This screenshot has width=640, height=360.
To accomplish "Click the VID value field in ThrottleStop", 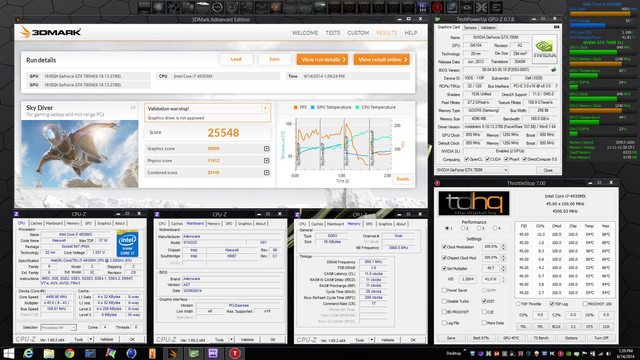I will [x=467, y=280].
